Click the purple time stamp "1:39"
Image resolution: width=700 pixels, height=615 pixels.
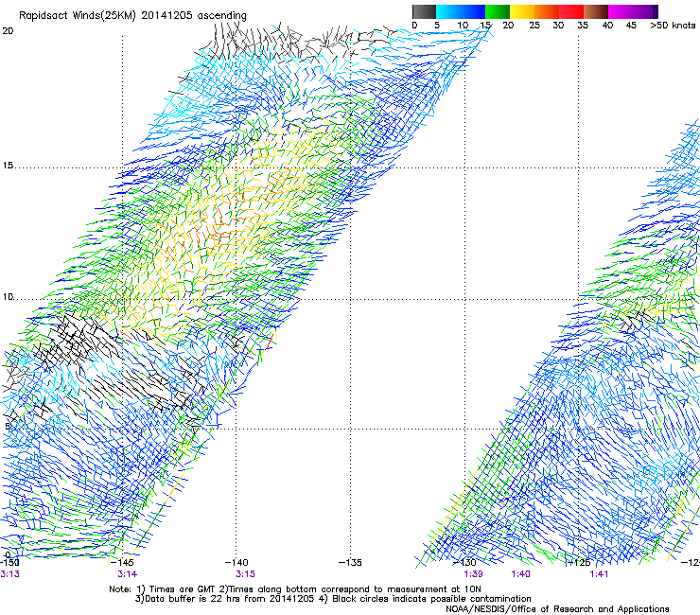[473, 574]
